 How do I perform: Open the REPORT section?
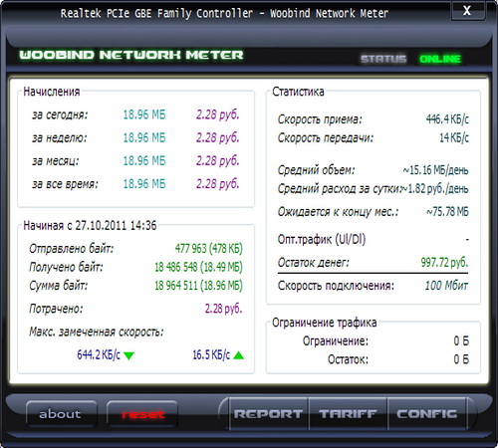click(x=268, y=413)
